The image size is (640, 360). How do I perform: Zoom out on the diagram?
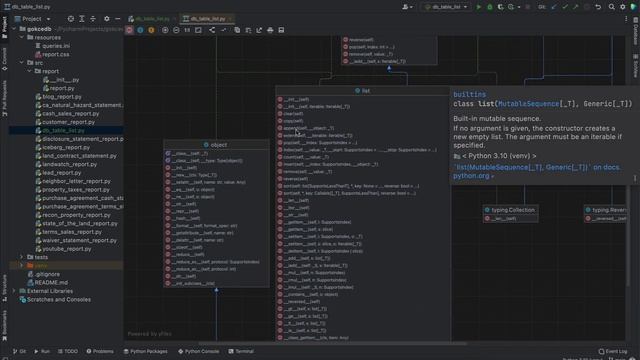176,30
